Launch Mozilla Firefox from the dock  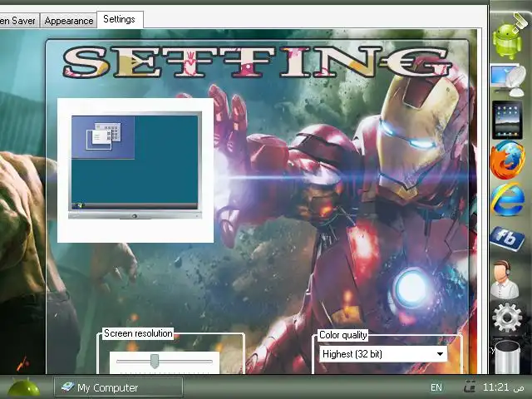click(x=507, y=160)
